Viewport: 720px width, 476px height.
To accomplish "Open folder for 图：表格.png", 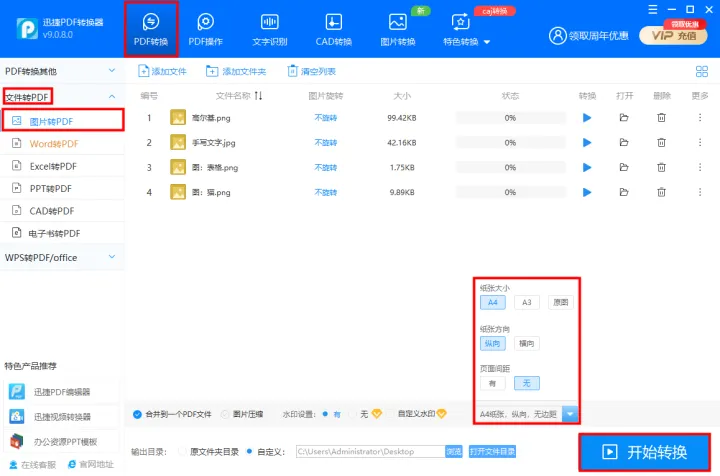I will 624,167.
